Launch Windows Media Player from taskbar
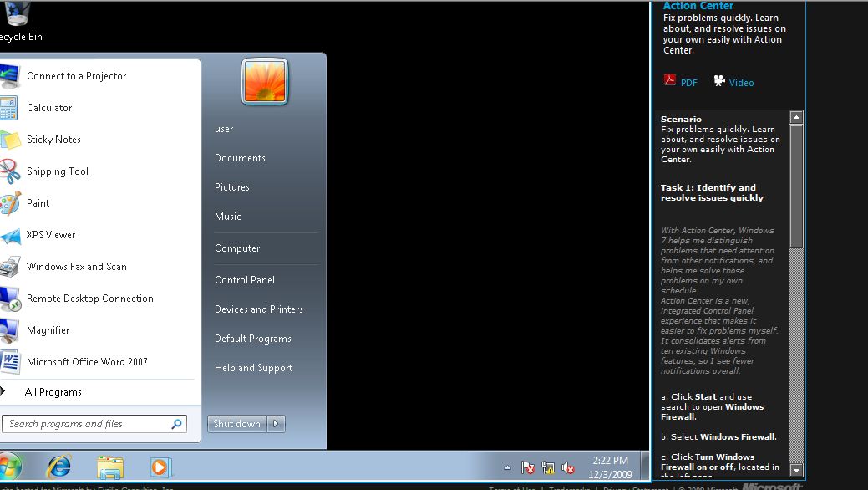Viewport: 868px width, 490px height. coord(160,467)
